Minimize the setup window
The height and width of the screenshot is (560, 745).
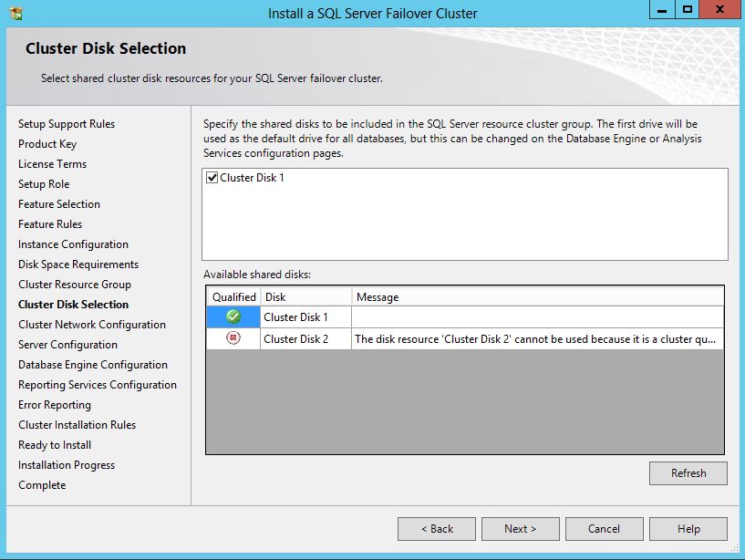point(662,9)
